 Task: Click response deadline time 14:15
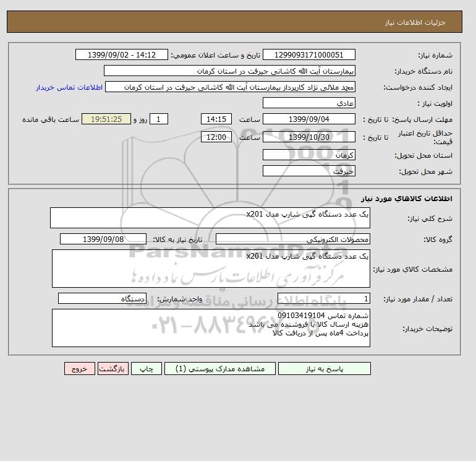point(216,119)
